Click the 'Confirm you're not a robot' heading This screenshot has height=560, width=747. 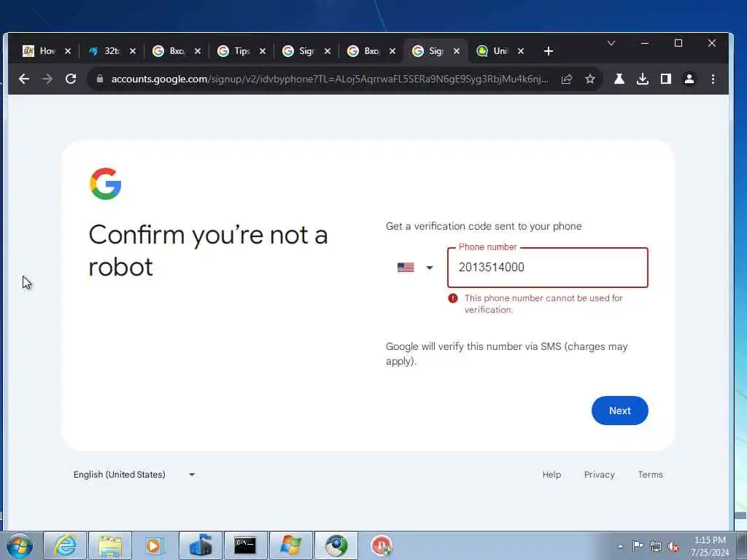(x=208, y=251)
